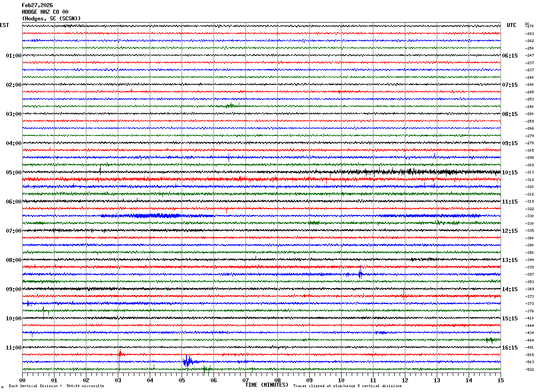Click the red spike near minute 03 at 11:15
Viewport: 536px width, 392px height.
[x=120, y=354]
